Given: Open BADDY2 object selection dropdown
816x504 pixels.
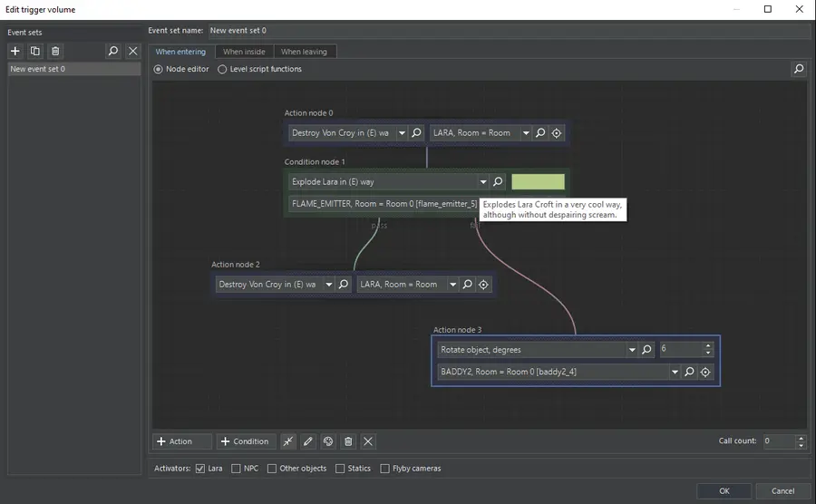Looking at the screenshot, I should [x=675, y=372].
